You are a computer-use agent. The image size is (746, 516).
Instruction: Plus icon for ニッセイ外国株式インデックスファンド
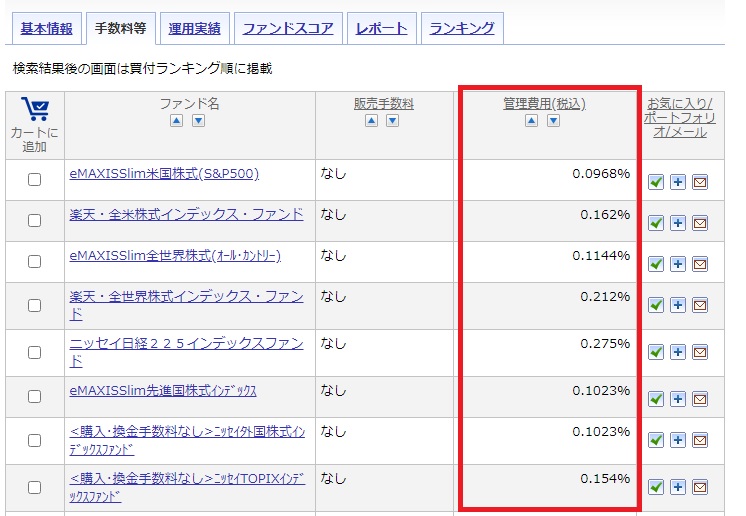(678, 439)
